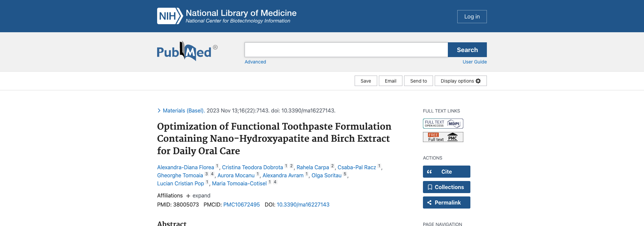Open author Olga Soritau

[326, 175]
